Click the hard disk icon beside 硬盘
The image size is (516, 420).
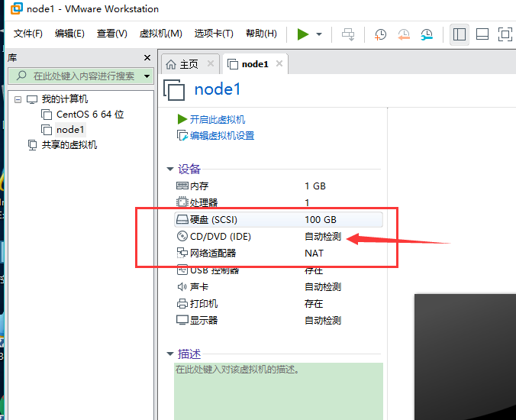click(182, 219)
